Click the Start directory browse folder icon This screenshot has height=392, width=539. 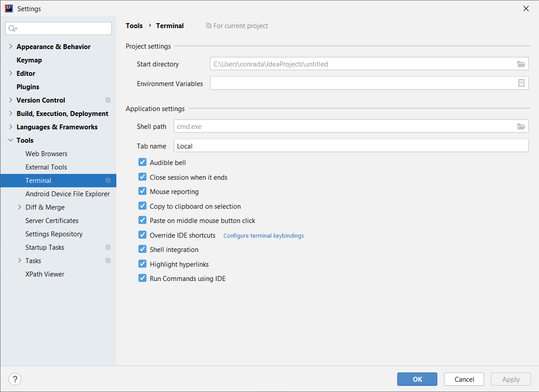point(521,64)
